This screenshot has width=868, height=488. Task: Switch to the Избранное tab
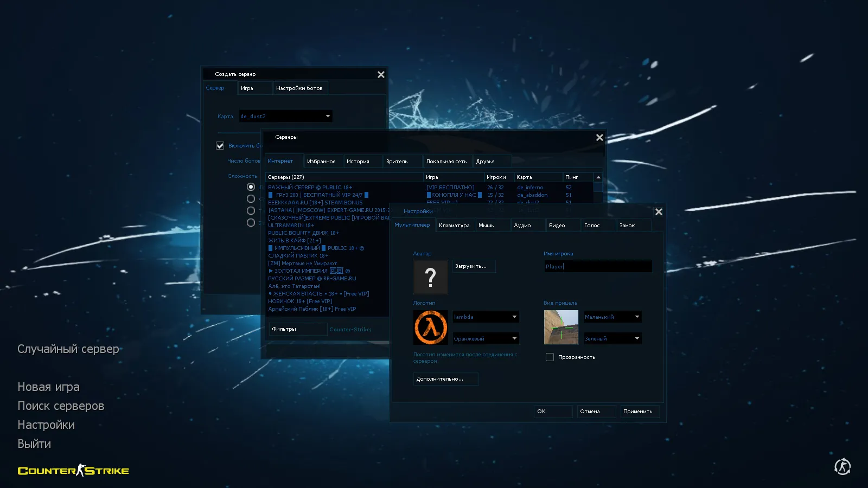coord(322,160)
